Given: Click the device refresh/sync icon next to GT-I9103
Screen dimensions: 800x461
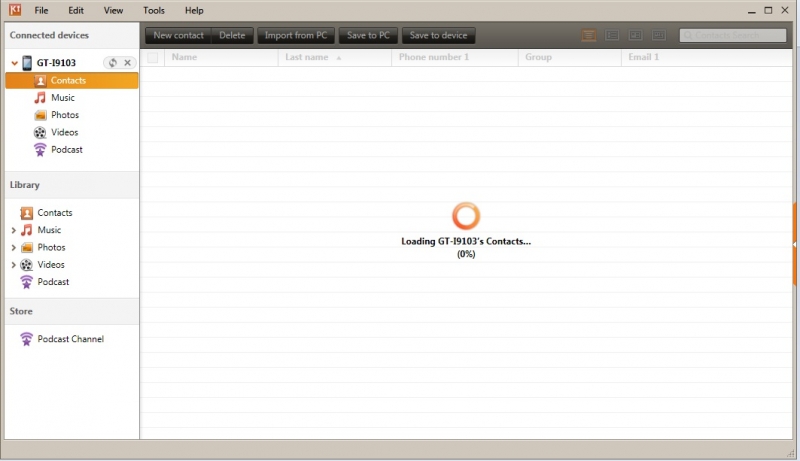Looking at the screenshot, I should tap(113, 63).
